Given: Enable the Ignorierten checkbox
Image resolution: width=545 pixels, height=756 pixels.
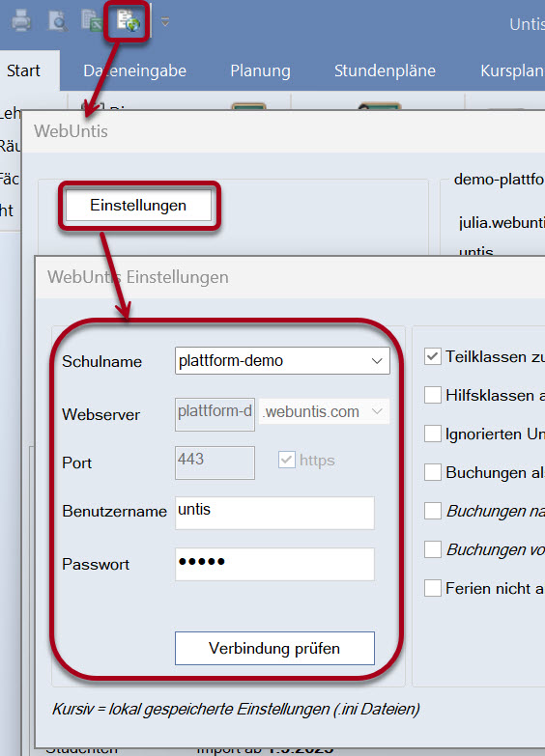Looking at the screenshot, I should (433, 434).
